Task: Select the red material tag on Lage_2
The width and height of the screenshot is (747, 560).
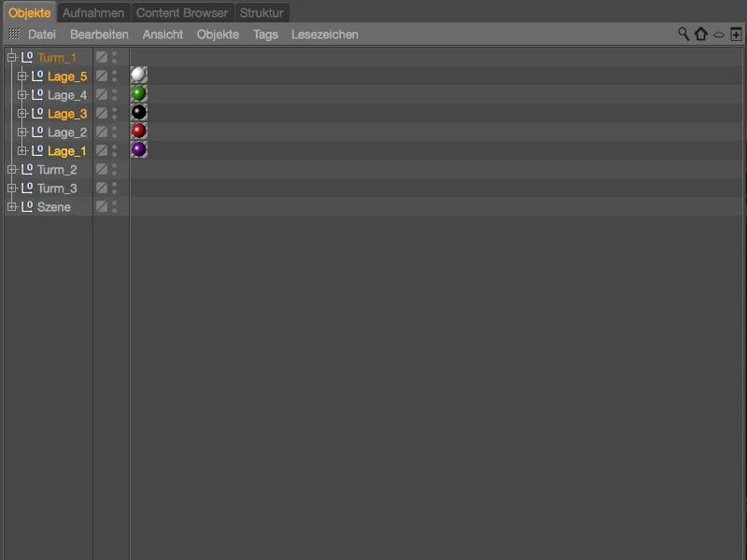Action: 138,131
